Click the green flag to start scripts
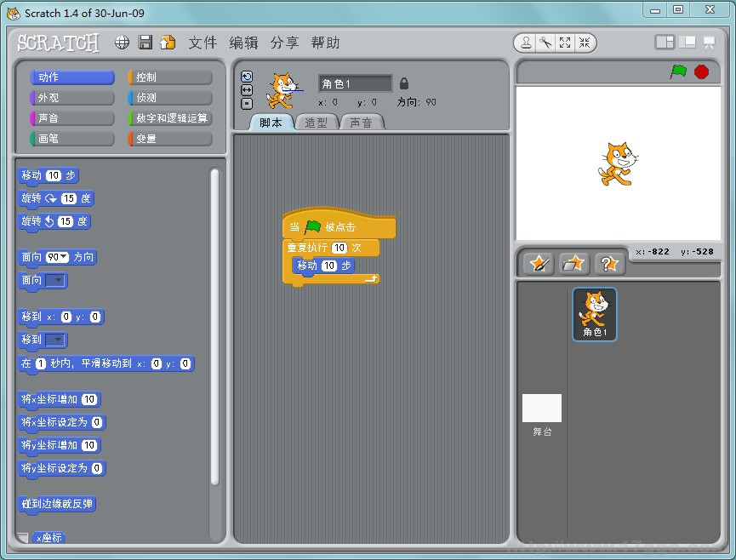This screenshot has height=560, width=736. (678, 71)
